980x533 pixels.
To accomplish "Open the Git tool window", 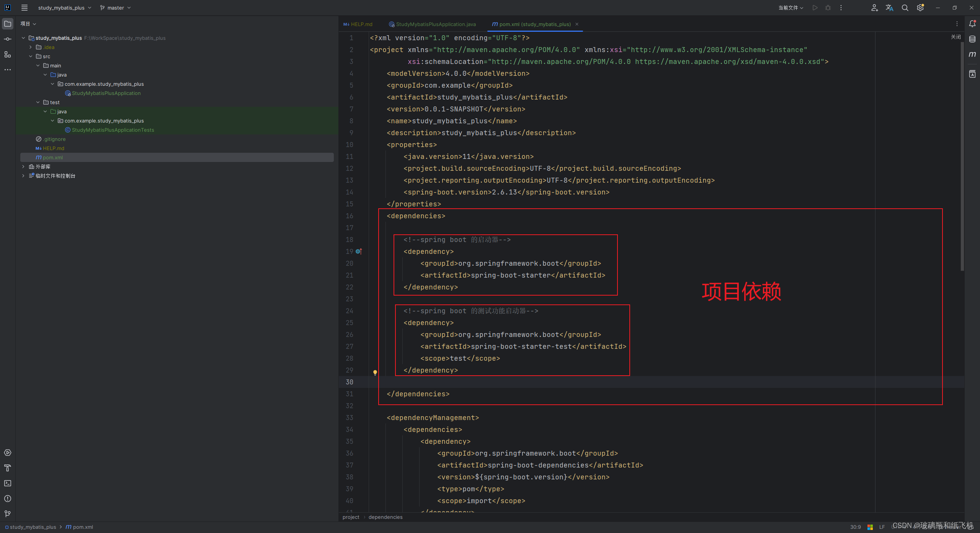I will [8, 514].
